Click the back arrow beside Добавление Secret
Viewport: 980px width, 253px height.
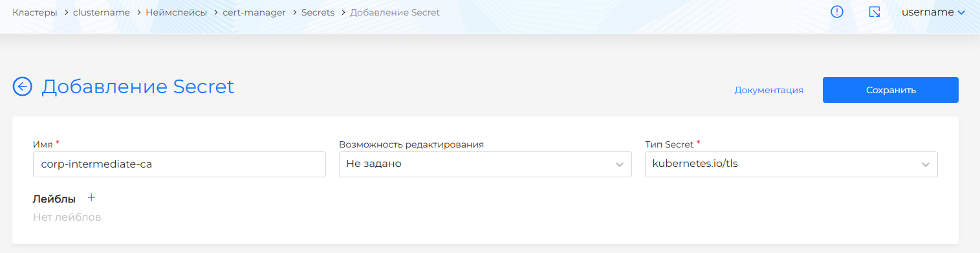click(x=23, y=87)
